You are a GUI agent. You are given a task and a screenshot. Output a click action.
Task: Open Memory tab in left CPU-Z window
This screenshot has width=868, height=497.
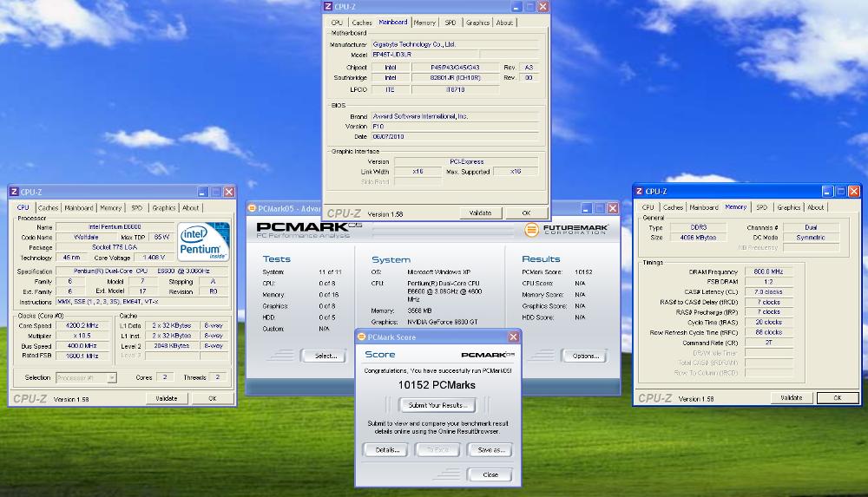click(x=111, y=208)
